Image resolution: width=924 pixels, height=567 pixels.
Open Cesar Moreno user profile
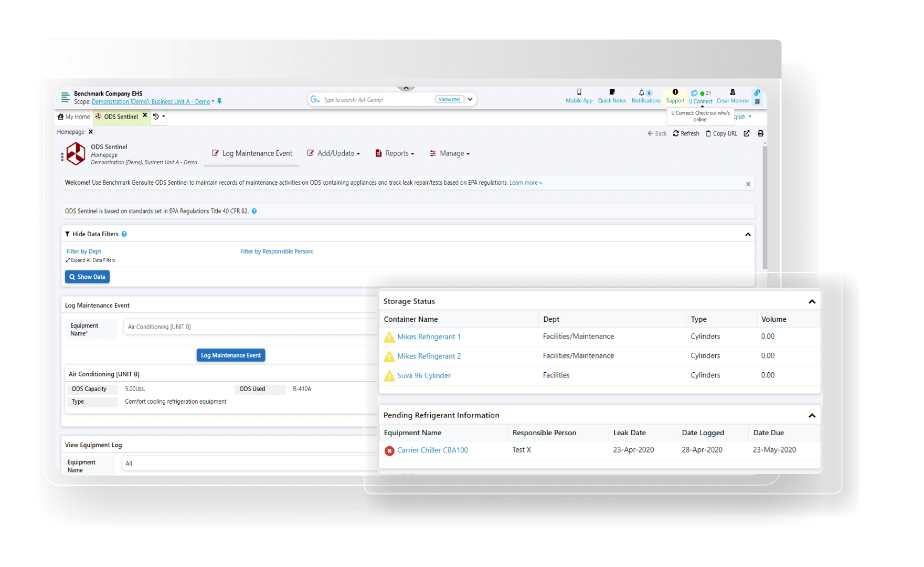(732, 96)
